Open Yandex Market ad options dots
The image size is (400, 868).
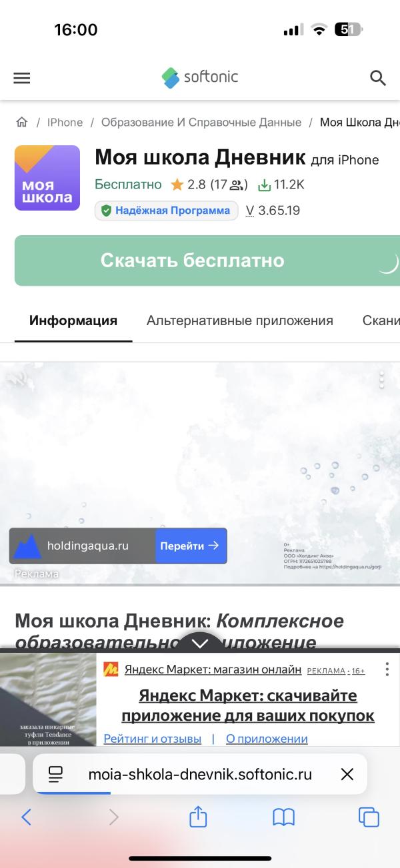tap(387, 669)
